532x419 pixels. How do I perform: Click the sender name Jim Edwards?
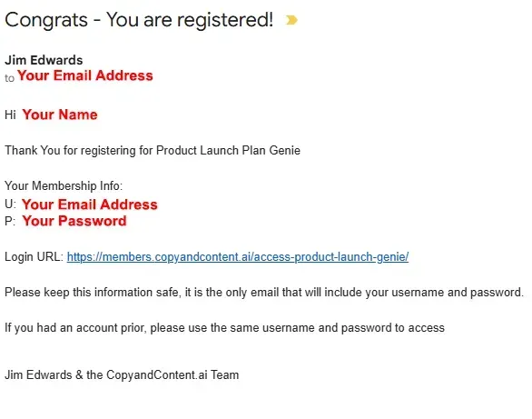coord(44,60)
